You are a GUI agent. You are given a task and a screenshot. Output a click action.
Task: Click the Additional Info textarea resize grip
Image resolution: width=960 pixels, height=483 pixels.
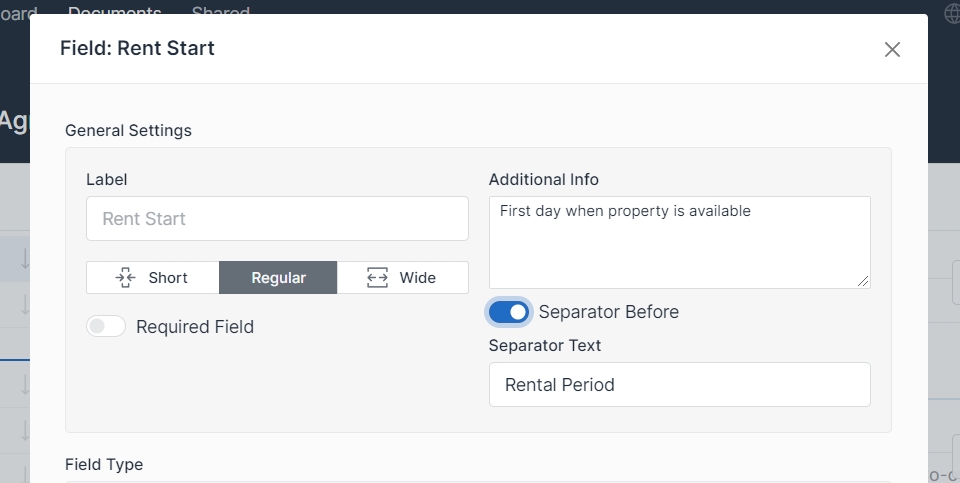(x=863, y=281)
